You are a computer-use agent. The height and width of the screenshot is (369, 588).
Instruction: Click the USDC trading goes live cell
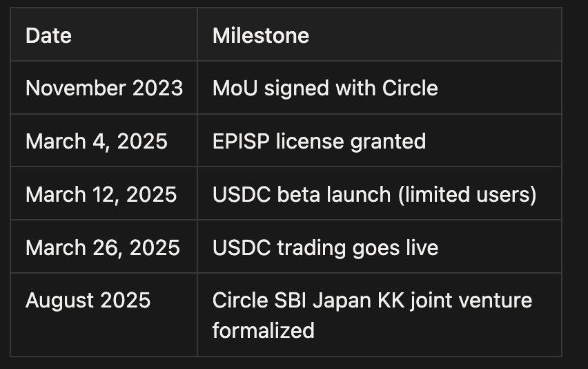(x=325, y=247)
